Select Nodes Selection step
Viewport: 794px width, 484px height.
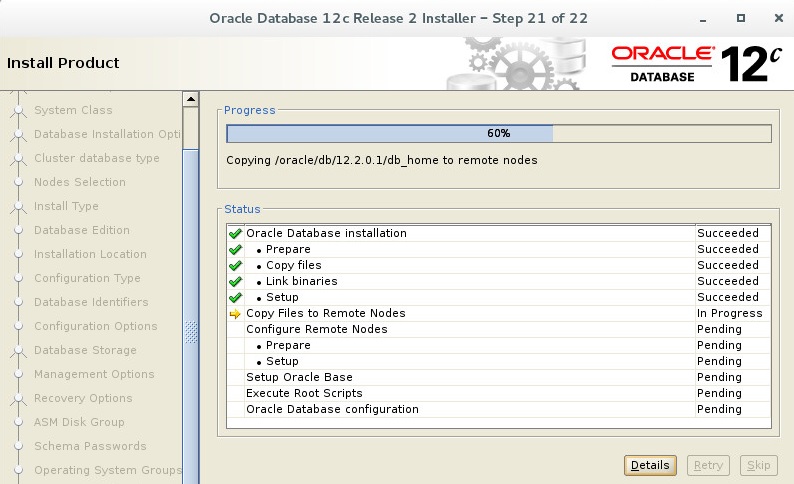click(80, 182)
